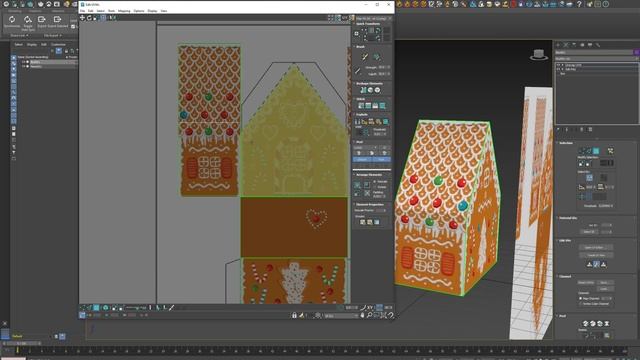Enable Polygon sub-object mode in Edit UVWs bottom bar
The width and height of the screenshot is (640, 360).
click(x=96, y=308)
